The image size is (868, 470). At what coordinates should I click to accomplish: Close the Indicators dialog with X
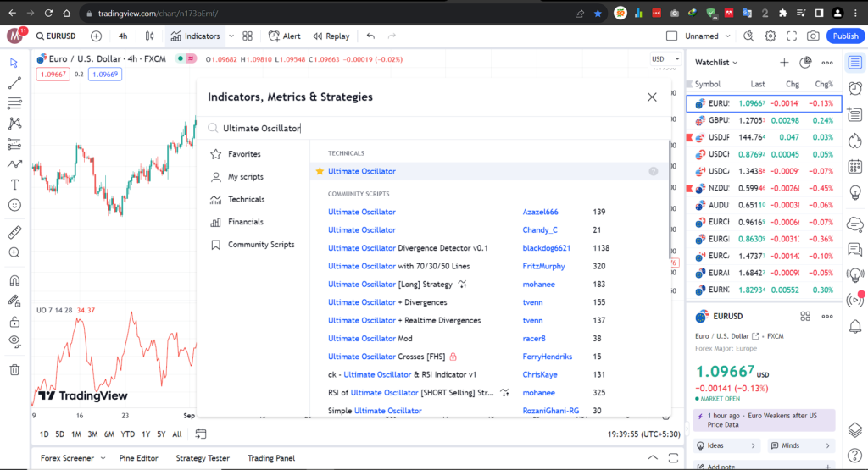tap(652, 97)
